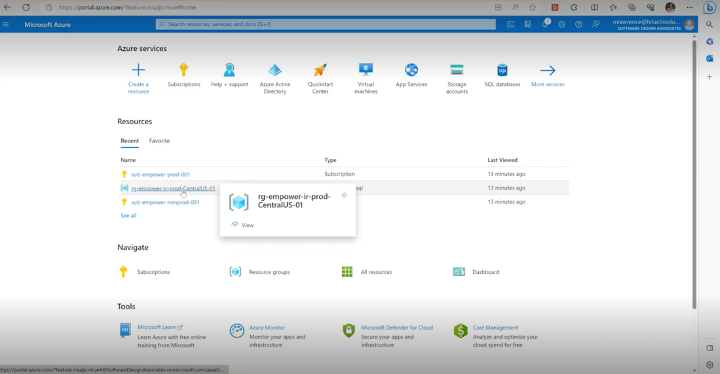Image resolution: width=720 pixels, height=374 pixels.
Task: Open the notifications bell icon
Action: coord(545,24)
